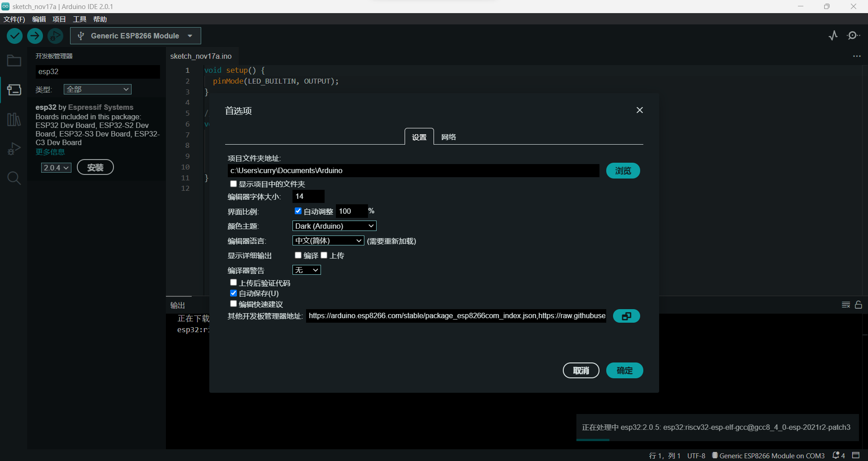Toggle the bottom panel icon in status bar
The height and width of the screenshot is (461, 868).
pyautogui.click(x=856, y=455)
